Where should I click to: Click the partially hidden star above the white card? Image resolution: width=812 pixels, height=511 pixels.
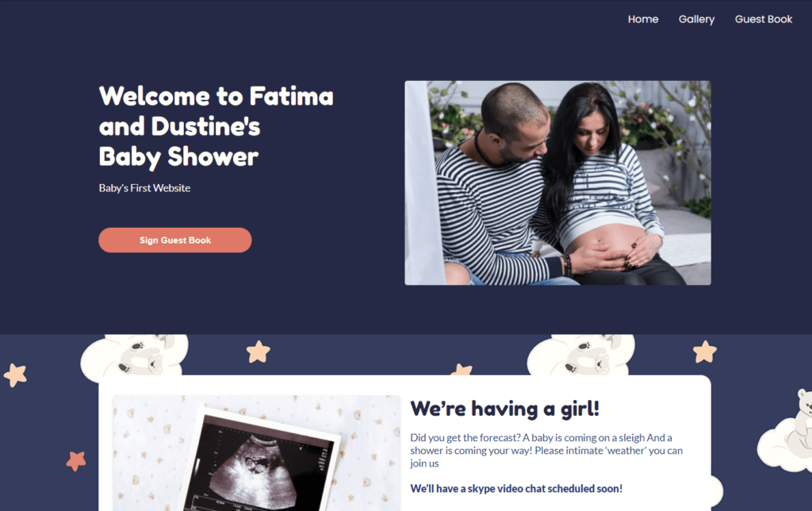click(x=462, y=370)
